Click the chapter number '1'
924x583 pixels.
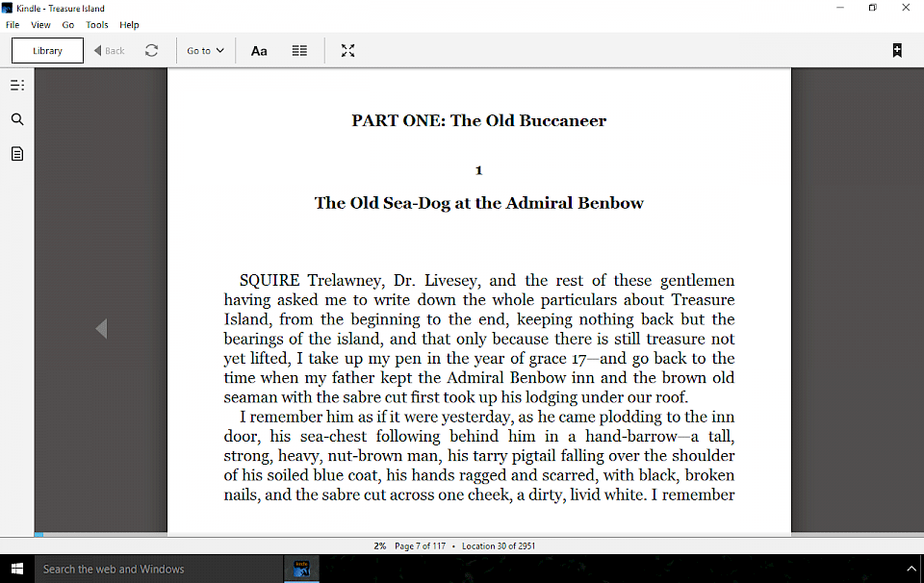click(479, 170)
